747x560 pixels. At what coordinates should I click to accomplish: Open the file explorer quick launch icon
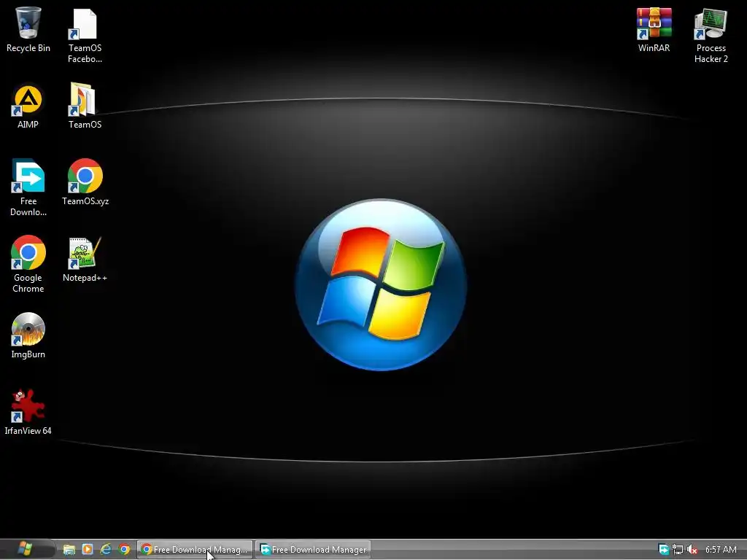tap(69, 550)
